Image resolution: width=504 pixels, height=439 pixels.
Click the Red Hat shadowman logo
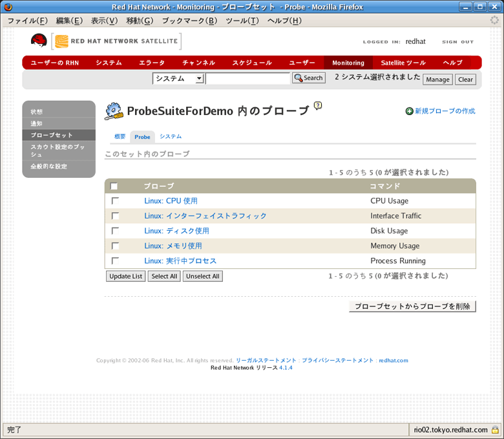coord(39,41)
